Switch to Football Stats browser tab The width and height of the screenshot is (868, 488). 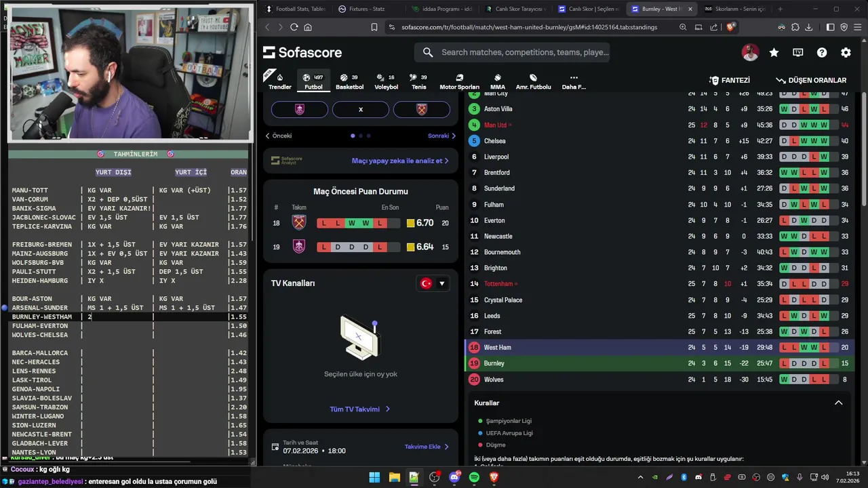(294, 9)
